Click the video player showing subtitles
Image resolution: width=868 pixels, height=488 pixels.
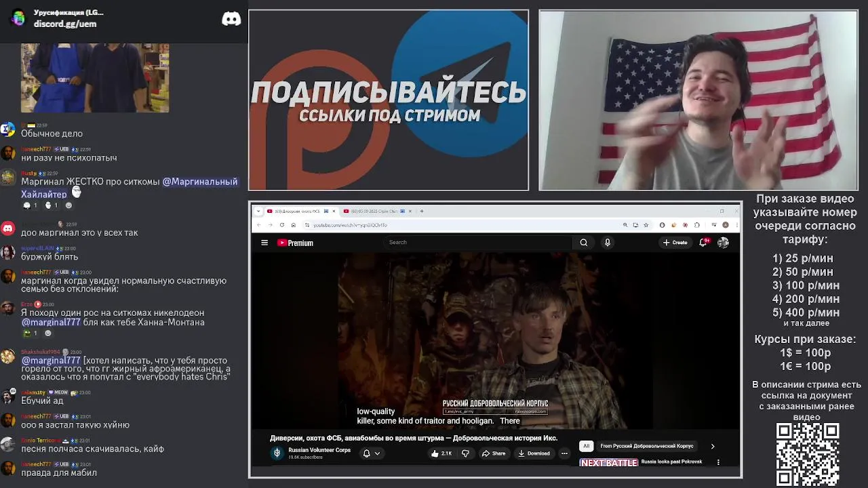pyautogui.click(x=496, y=342)
